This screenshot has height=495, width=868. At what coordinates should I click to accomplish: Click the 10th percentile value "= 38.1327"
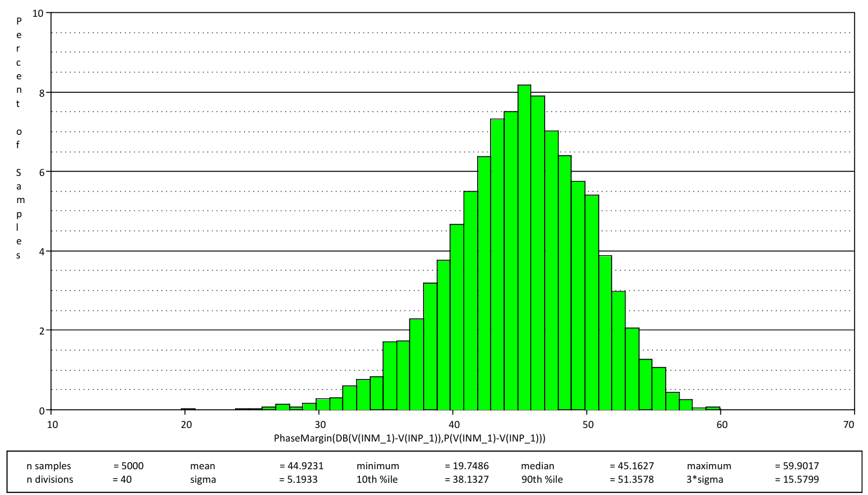click(x=466, y=480)
